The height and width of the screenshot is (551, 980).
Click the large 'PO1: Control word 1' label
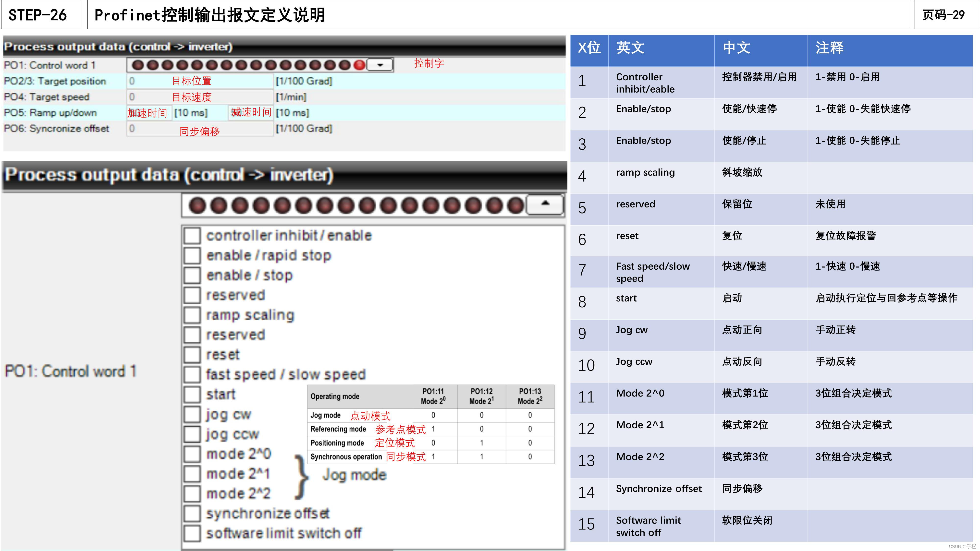(70, 371)
